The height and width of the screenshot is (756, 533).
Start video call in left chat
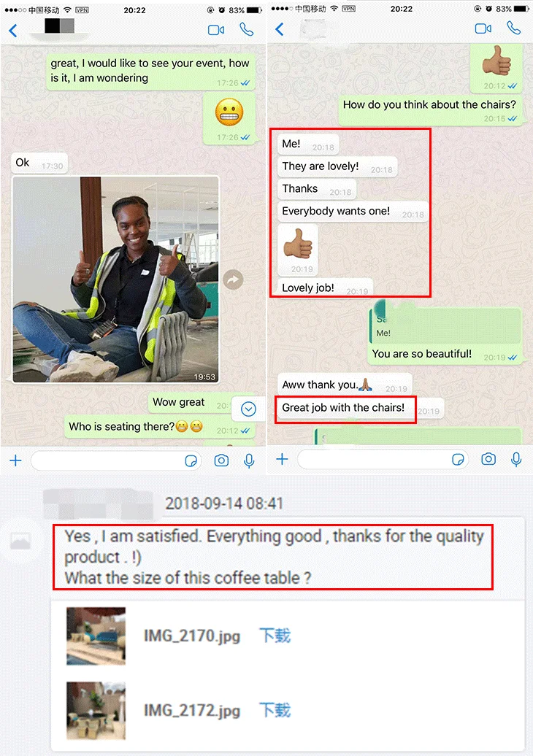(x=215, y=31)
